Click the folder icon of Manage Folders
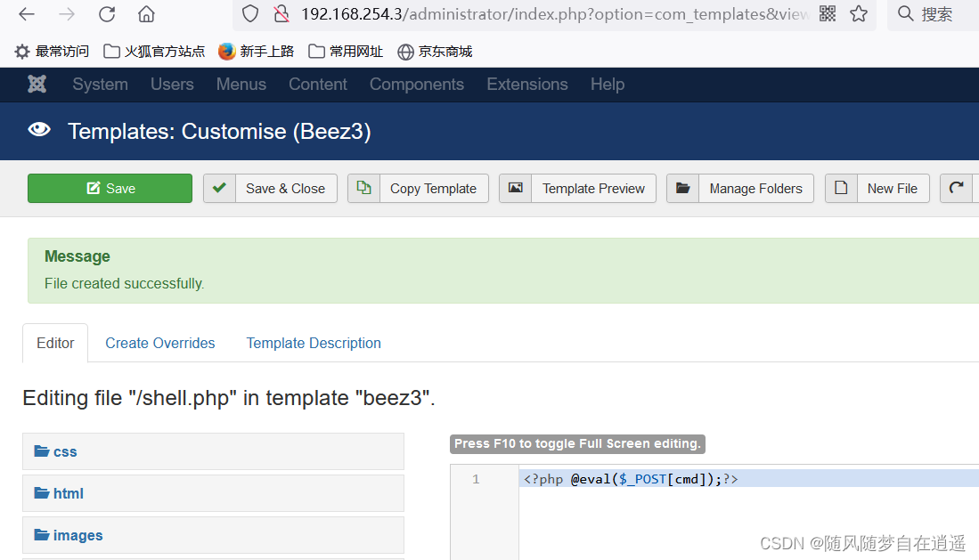 click(x=682, y=188)
